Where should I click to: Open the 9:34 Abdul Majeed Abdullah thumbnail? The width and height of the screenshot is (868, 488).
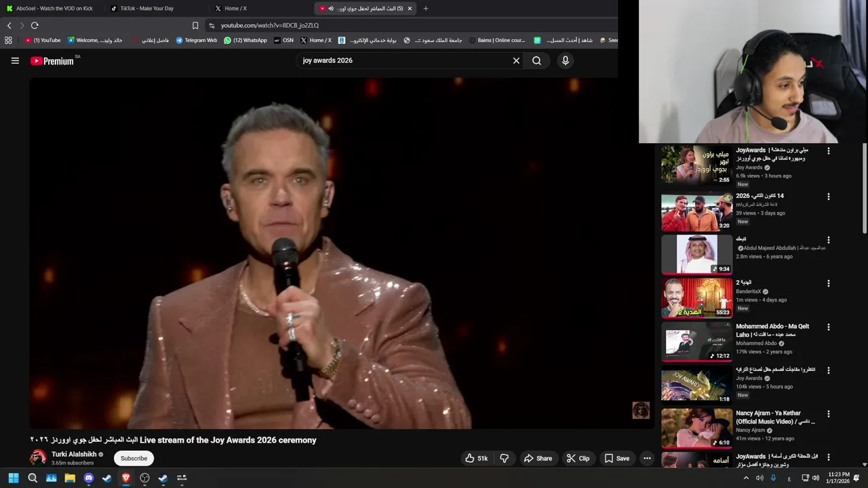[x=696, y=254]
